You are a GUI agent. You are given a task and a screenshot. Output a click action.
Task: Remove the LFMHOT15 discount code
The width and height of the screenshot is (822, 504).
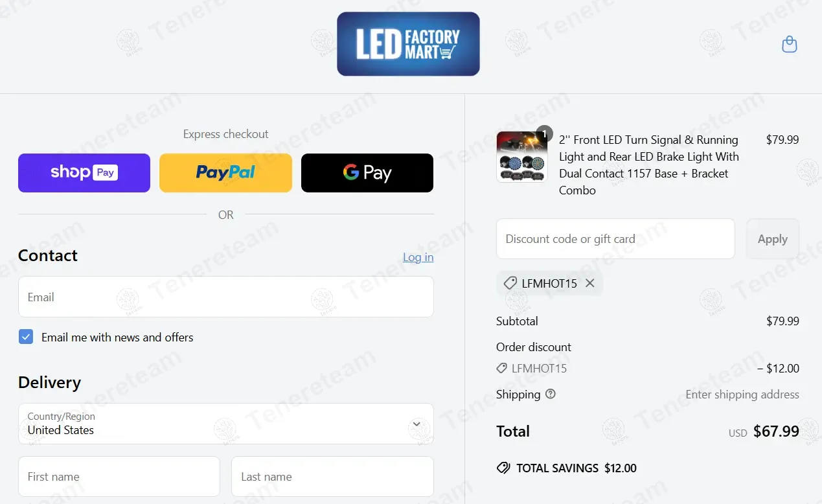[x=589, y=283]
